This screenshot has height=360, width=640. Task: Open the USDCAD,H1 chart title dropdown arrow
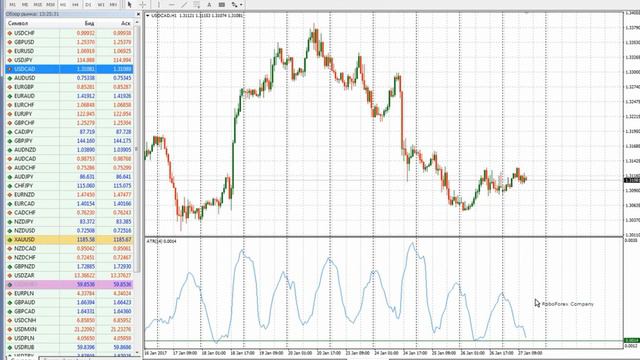pos(148,16)
